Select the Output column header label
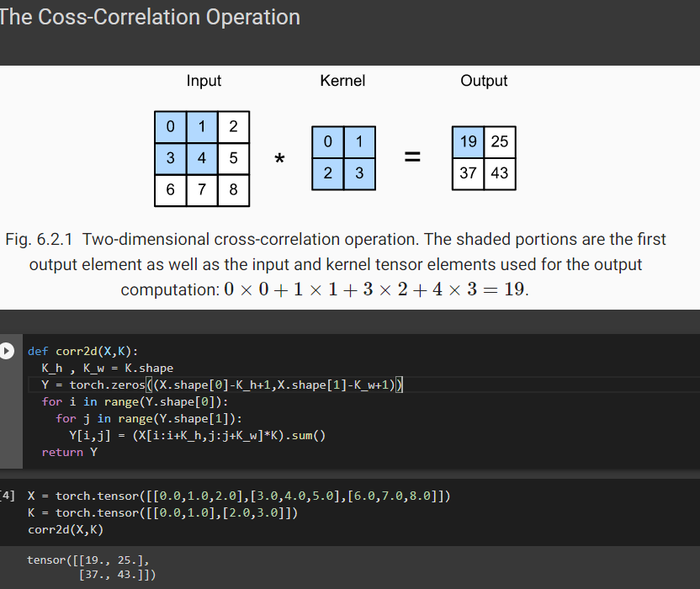Image resolution: width=700 pixels, height=589 pixels. [484, 81]
